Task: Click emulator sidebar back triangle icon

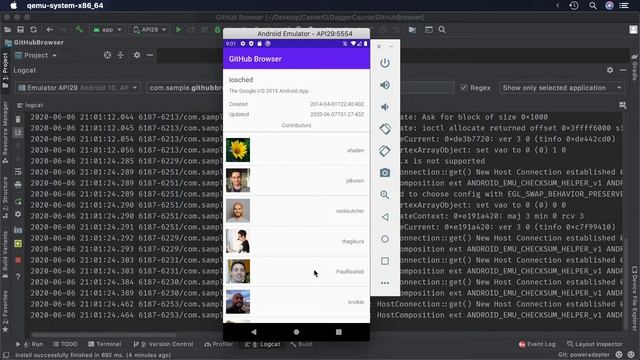Action: 384,217
